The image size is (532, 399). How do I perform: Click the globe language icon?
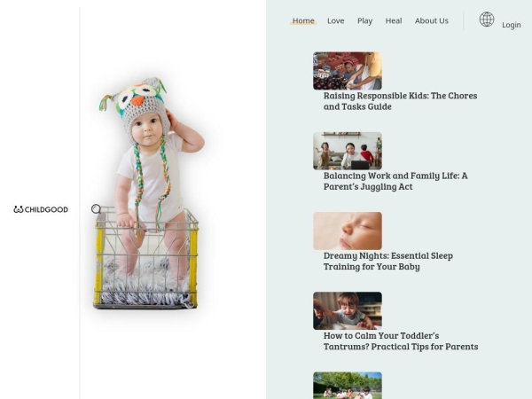coord(487,20)
